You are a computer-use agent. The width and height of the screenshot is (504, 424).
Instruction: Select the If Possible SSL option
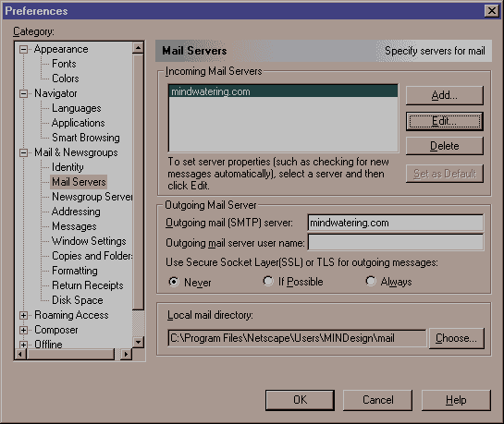268,281
